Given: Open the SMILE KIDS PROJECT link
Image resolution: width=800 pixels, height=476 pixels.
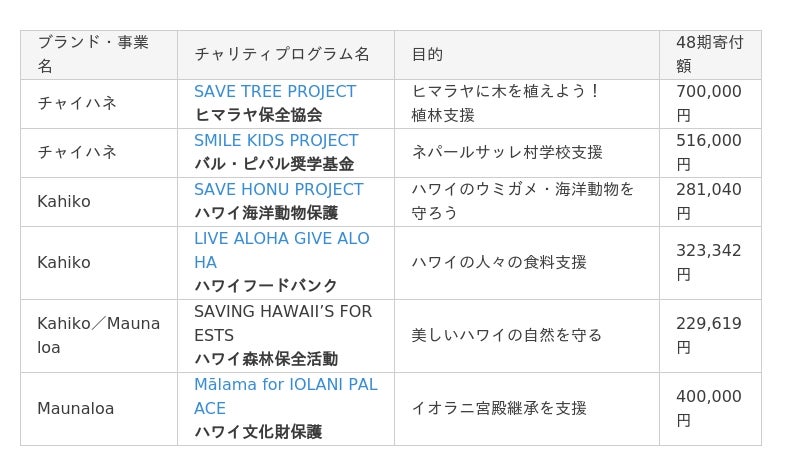Looking at the screenshot, I should click(x=276, y=141).
